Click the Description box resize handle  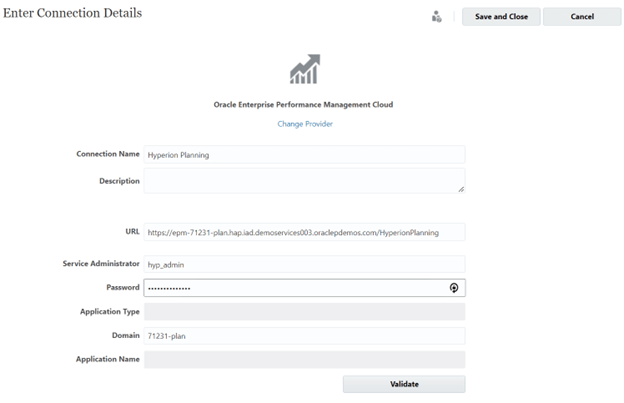click(461, 189)
